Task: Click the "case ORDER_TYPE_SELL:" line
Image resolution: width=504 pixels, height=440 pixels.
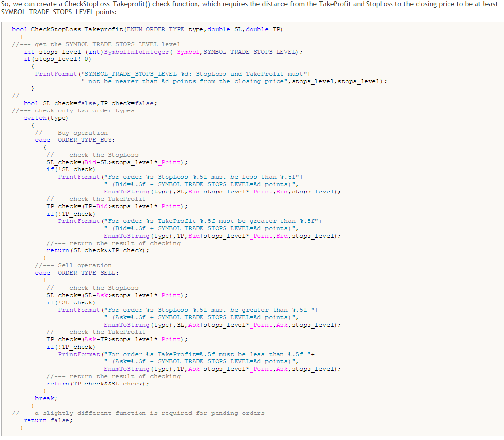Action: pyautogui.click(x=77, y=273)
